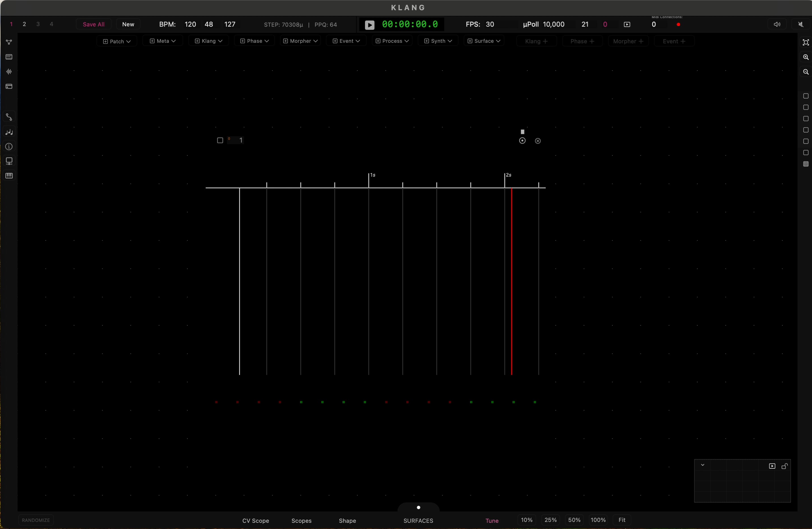Image resolution: width=812 pixels, height=529 pixels.
Task: Open the Morpher dropdown
Action: 300,41
